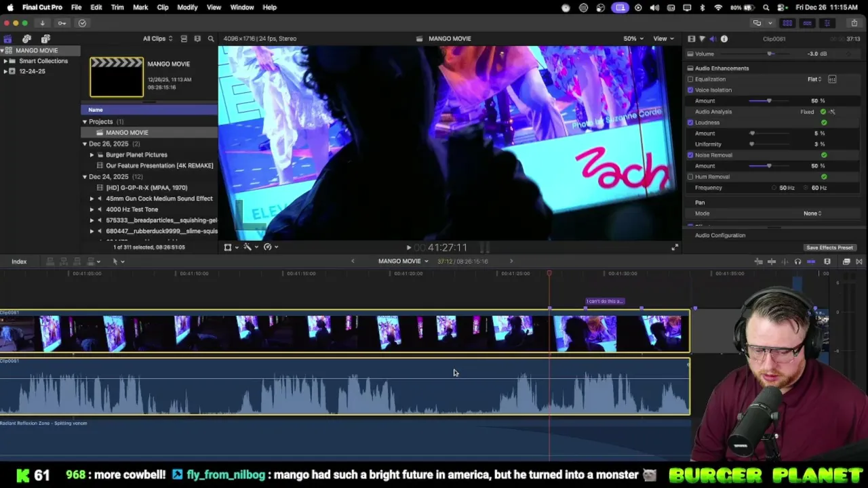The image size is (868, 488).
Task: Uncheck the Noise Removal checkbox
Action: (x=690, y=155)
